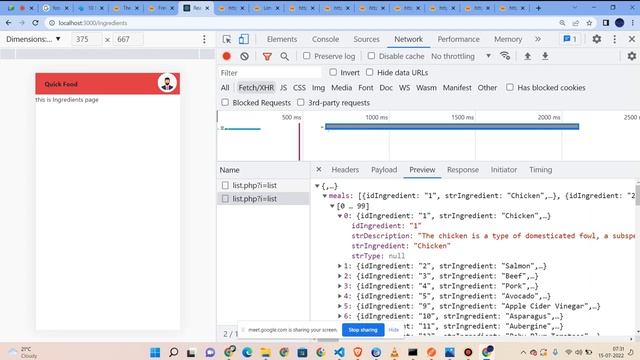
Task: Export HAR file with download arrow
Action: [x=545, y=56]
